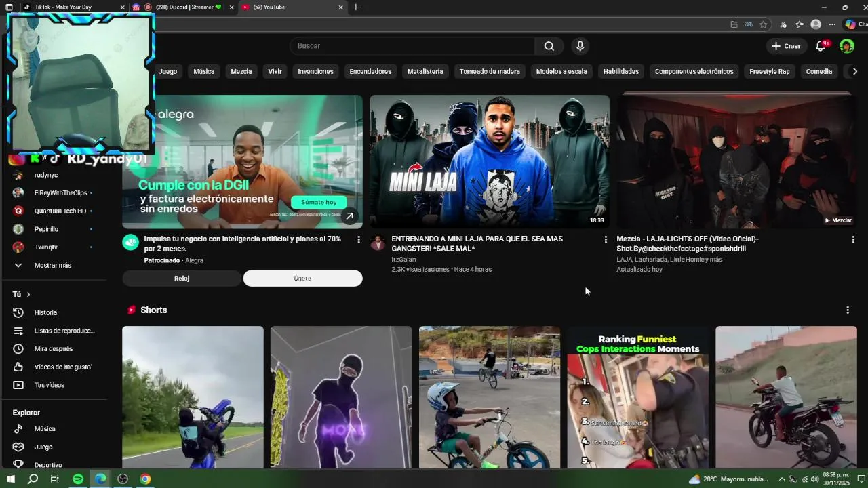Click the Alegra advertiser logo icon
The width and height of the screenshot is (868, 488).
(x=130, y=243)
